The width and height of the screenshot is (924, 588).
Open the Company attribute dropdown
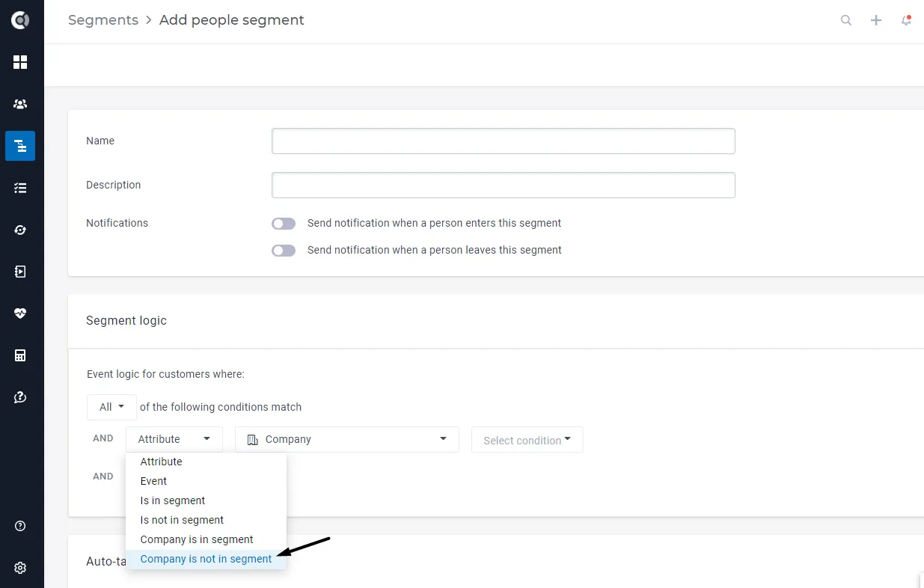coord(347,439)
